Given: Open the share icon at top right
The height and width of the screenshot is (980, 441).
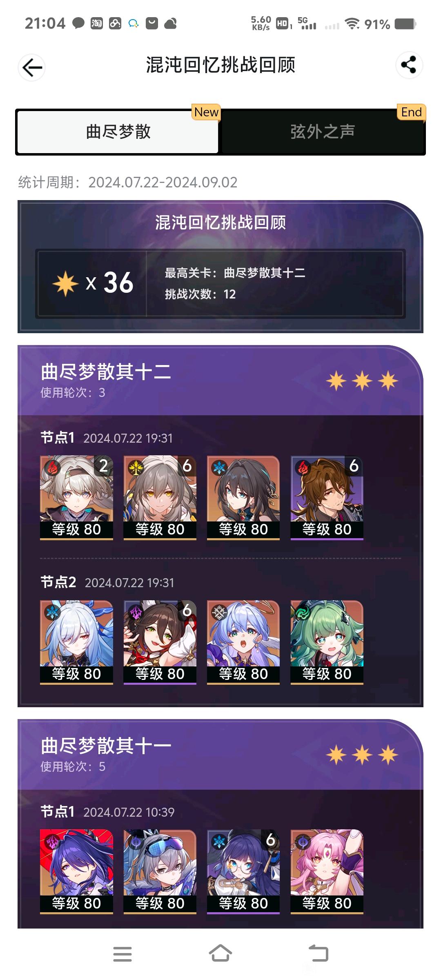Looking at the screenshot, I should (x=409, y=65).
